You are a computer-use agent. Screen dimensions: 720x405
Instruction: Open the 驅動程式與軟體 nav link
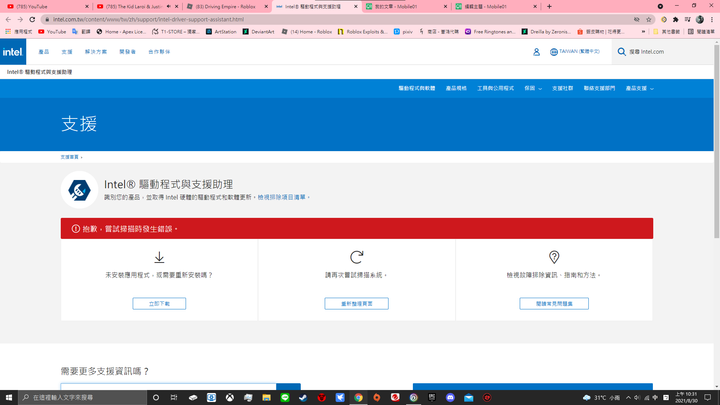[x=416, y=88]
